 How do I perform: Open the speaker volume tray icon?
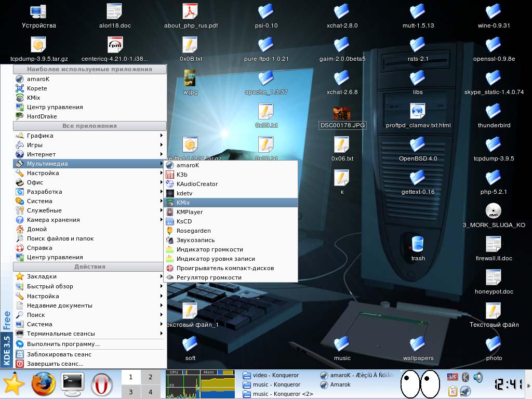click(x=478, y=377)
